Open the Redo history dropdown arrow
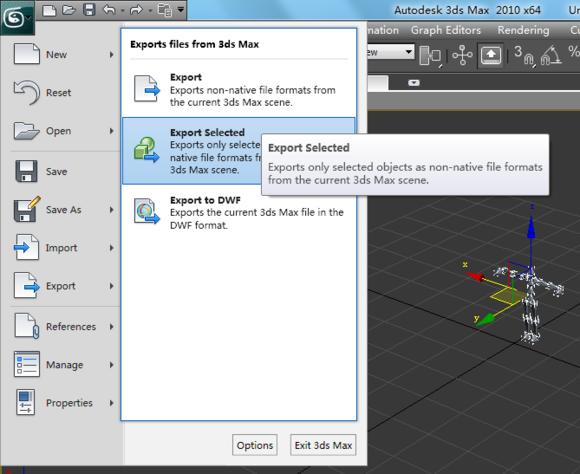 tap(150, 10)
